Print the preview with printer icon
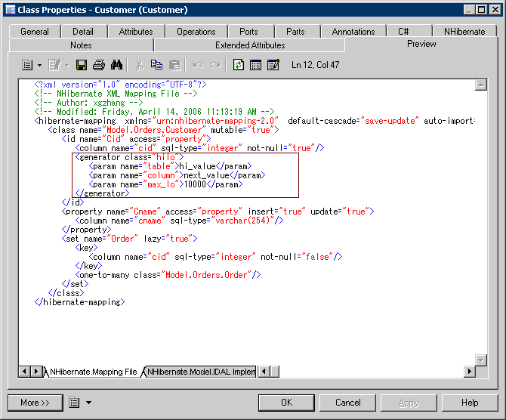The image size is (506, 420). pos(99,65)
